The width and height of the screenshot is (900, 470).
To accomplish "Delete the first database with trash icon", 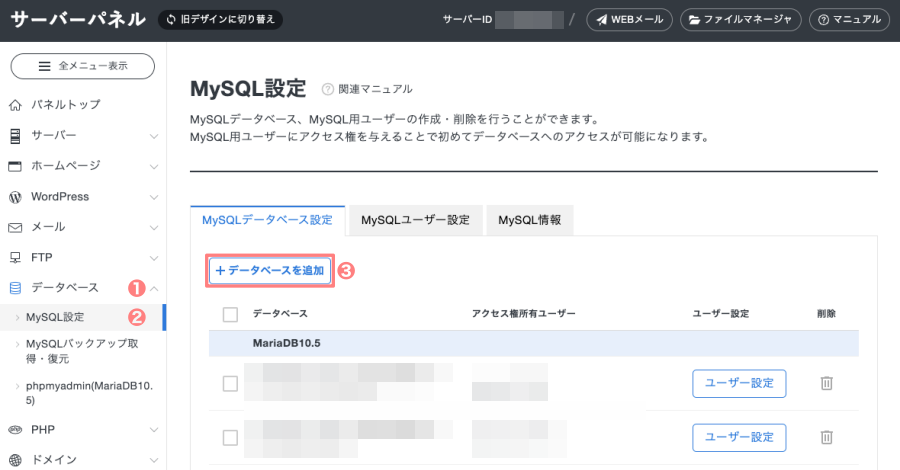I will coord(826,383).
